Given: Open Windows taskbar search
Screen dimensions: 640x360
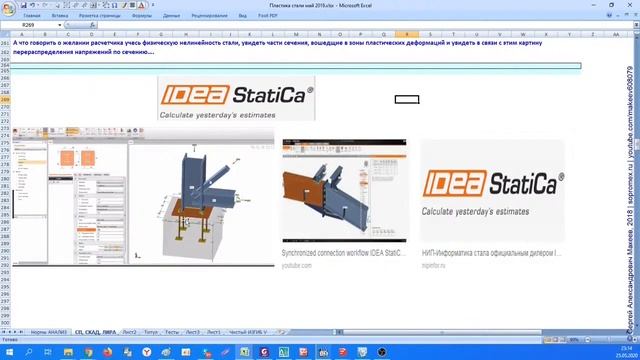Looking at the screenshot, I should [29, 352].
